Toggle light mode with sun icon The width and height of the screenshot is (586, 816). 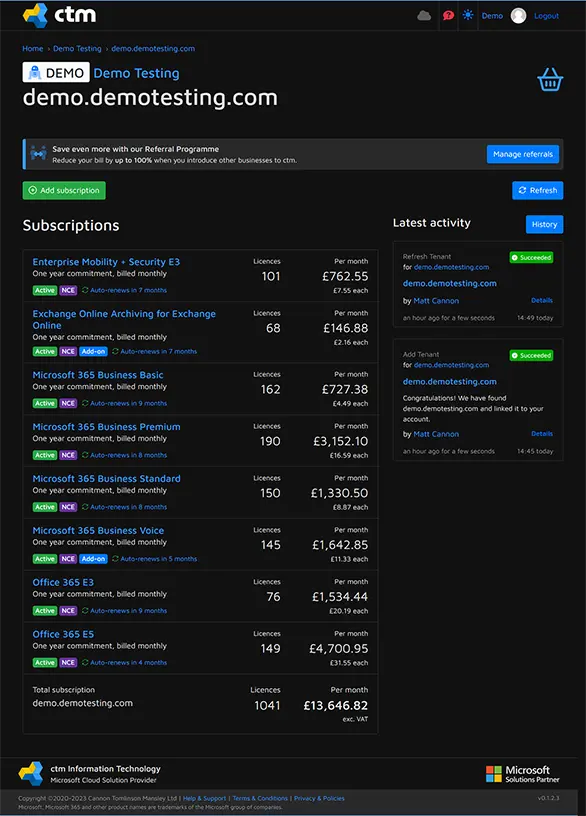coord(468,15)
